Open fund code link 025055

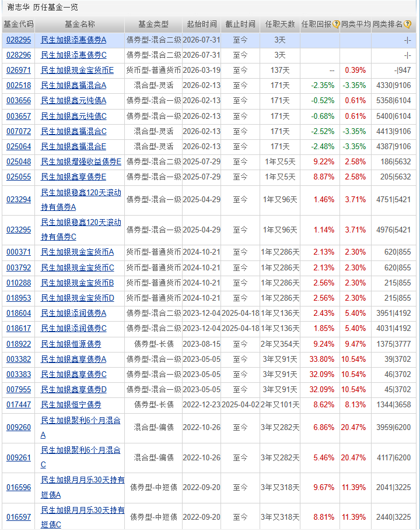19,177
